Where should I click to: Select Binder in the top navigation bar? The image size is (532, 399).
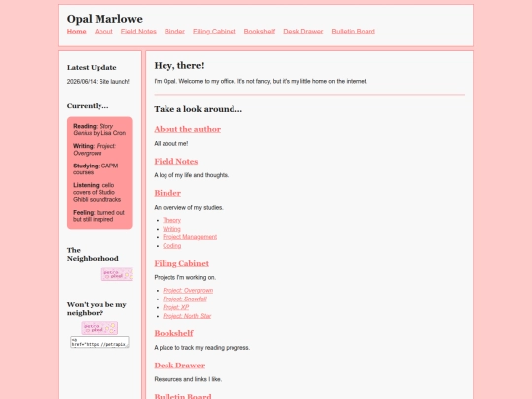tap(174, 32)
